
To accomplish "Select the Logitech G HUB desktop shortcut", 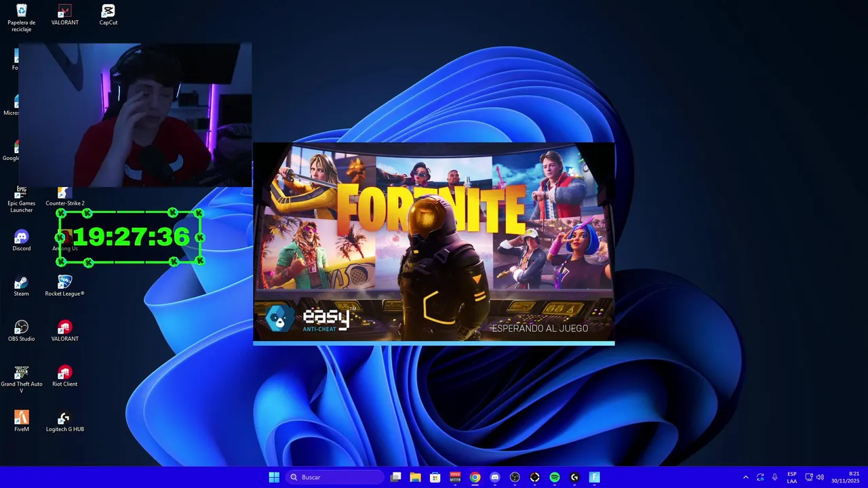I will pyautogui.click(x=65, y=421).
